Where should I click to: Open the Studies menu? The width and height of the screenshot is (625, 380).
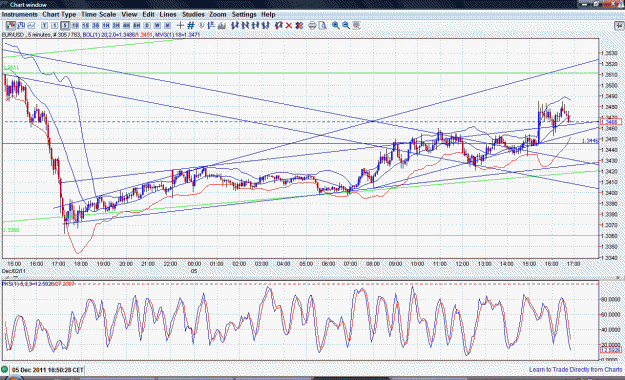pos(193,14)
